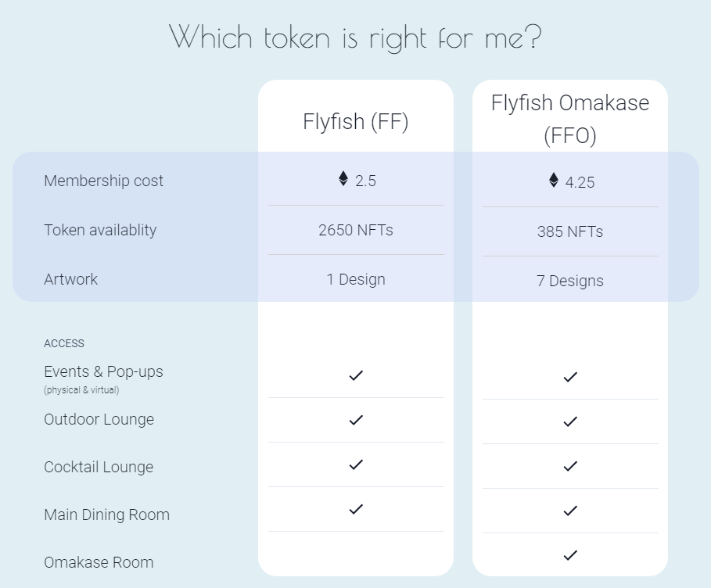711x588 pixels.
Task: Click the Artwork row label
Action: (71, 279)
